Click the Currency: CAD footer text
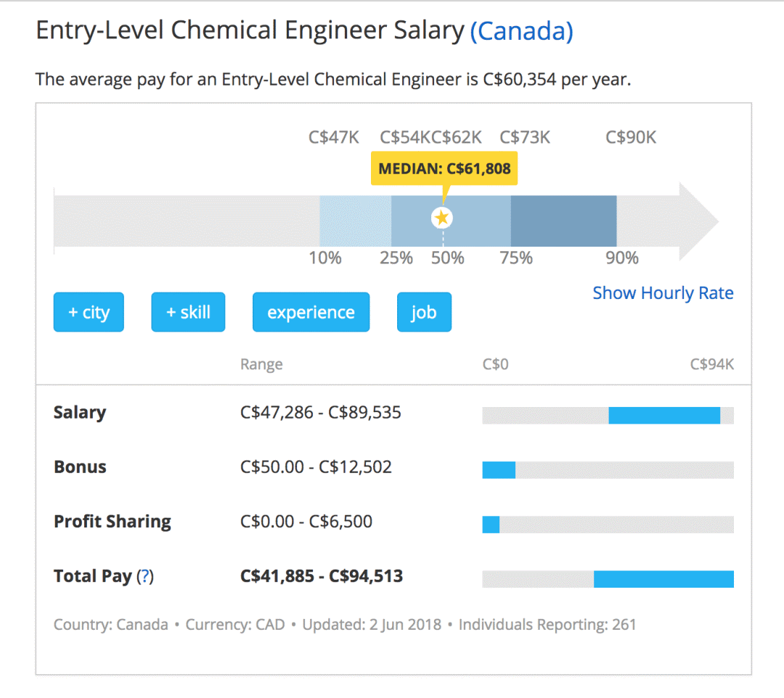The height and width of the screenshot is (698, 784). point(235,625)
